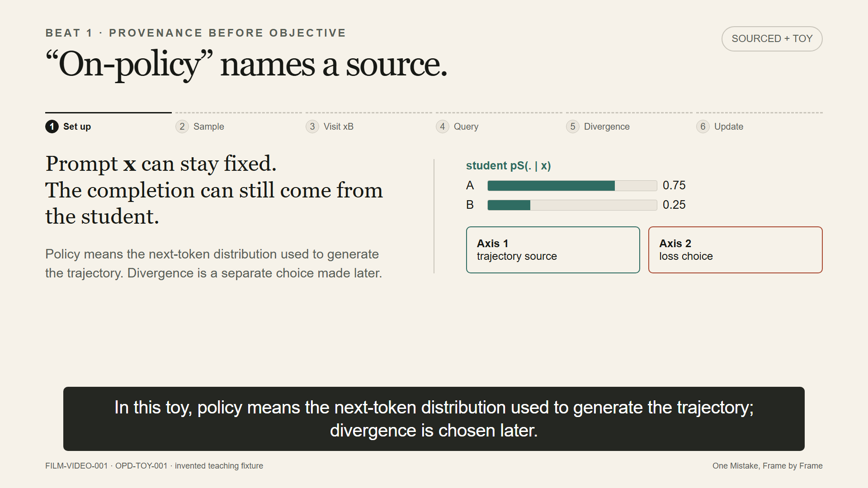The width and height of the screenshot is (868, 488).
Task: Click the step 6 number badge
Action: [x=703, y=127]
